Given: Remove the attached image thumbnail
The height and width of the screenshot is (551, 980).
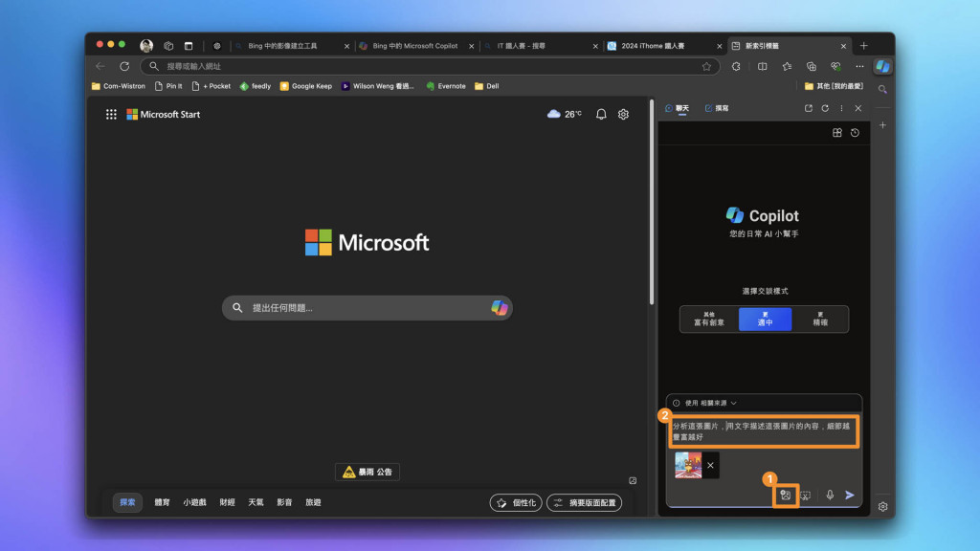Looking at the screenshot, I should [710, 466].
